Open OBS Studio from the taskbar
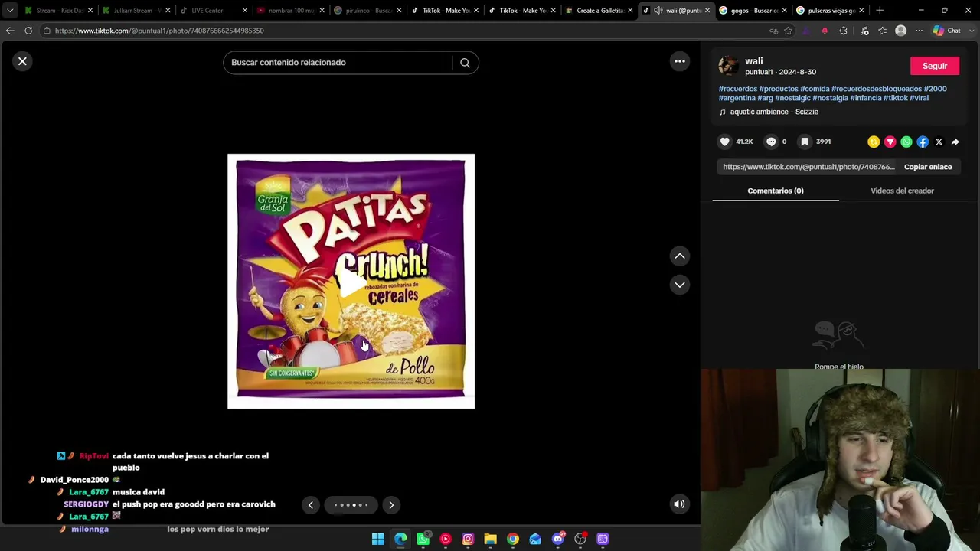 point(580,539)
